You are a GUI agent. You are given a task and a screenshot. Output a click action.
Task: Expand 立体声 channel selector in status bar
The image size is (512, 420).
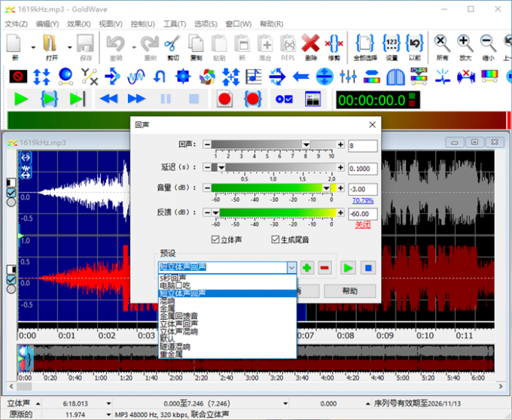[x=38, y=404]
